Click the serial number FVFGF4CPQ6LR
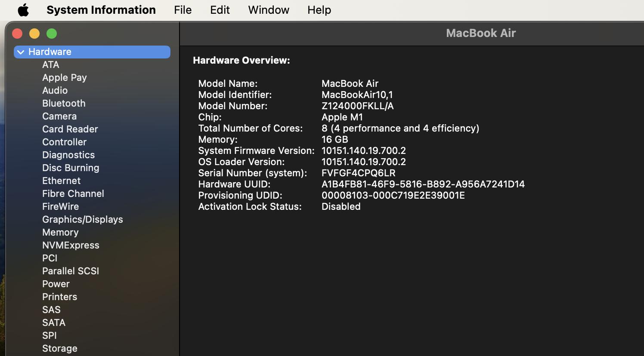Image resolution: width=644 pixels, height=356 pixels. pyautogui.click(x=359, y=173)
